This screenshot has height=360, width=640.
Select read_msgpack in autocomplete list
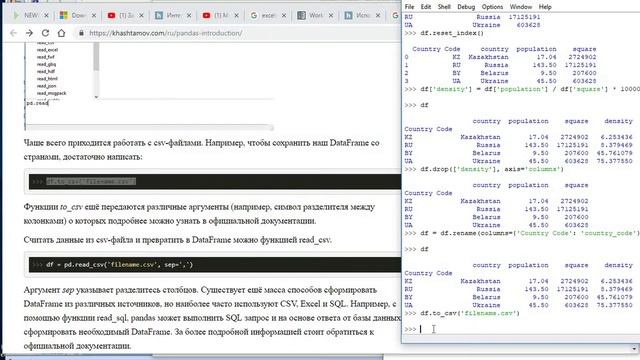pyautogui.click(x=51, y=93)
